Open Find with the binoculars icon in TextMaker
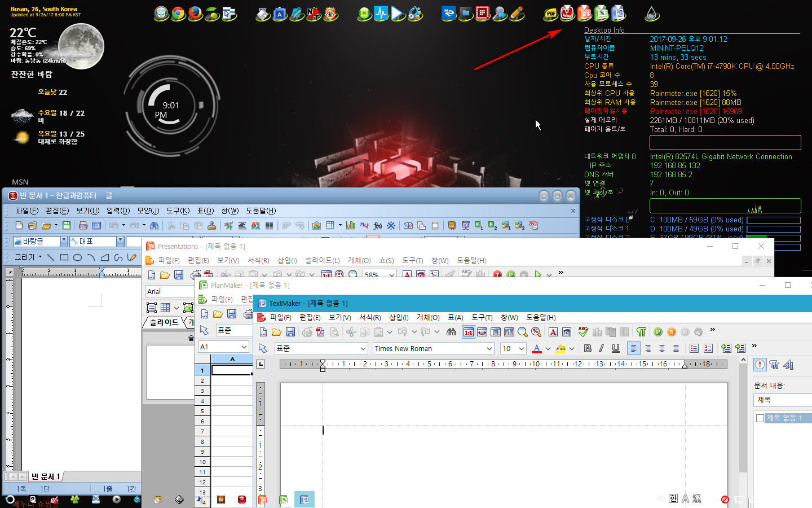 (451, 332)
